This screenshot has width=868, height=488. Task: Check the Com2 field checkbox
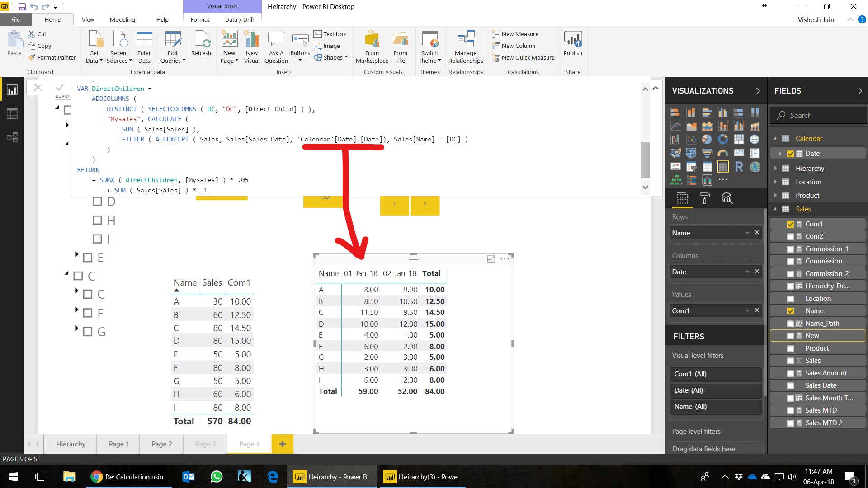click(790, 236)
